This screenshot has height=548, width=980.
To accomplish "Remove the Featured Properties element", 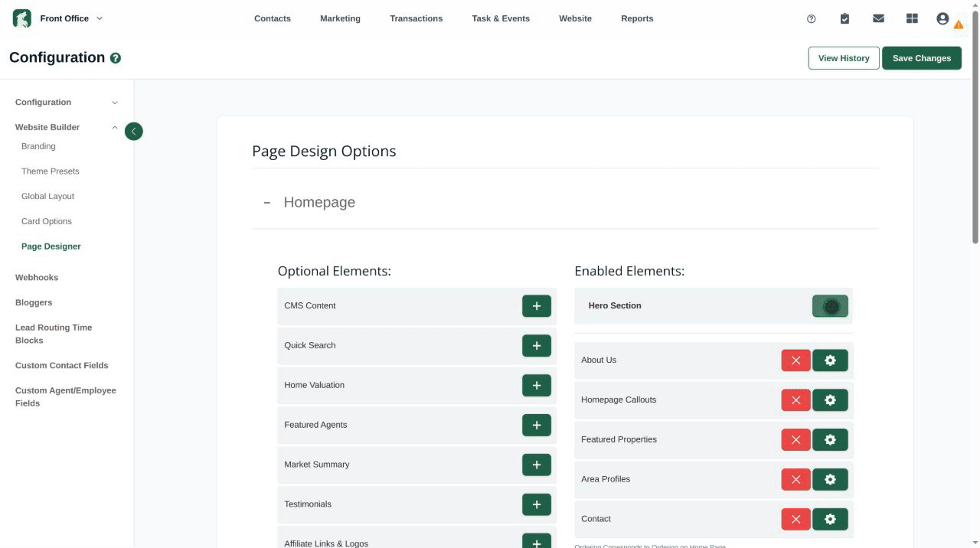I will click(x=795, y=439).
